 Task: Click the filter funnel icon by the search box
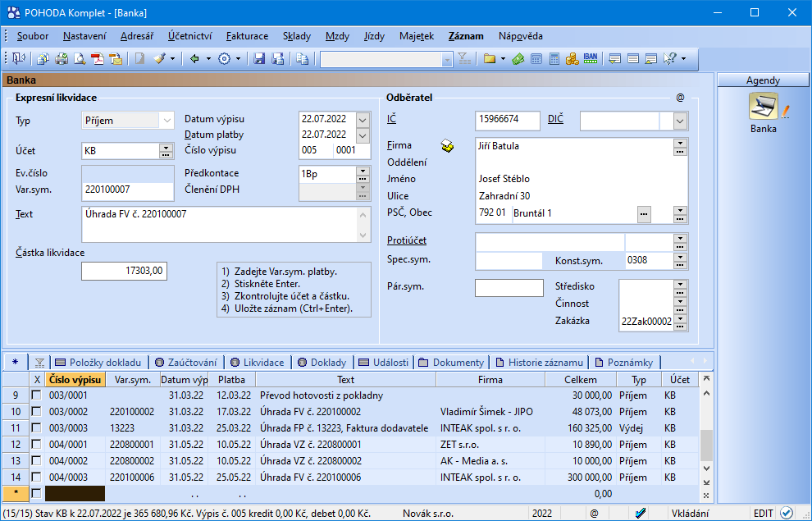click(x=464, y=59)
